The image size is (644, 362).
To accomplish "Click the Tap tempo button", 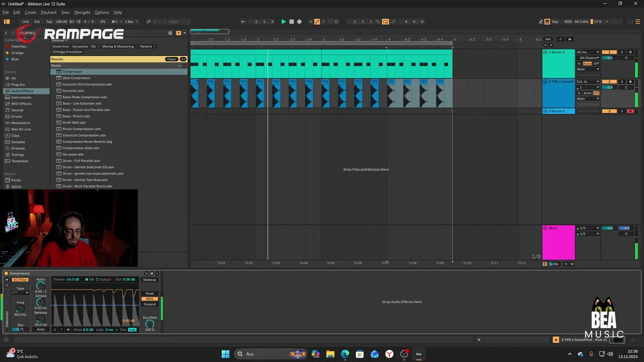I will (x=49, y=22).
